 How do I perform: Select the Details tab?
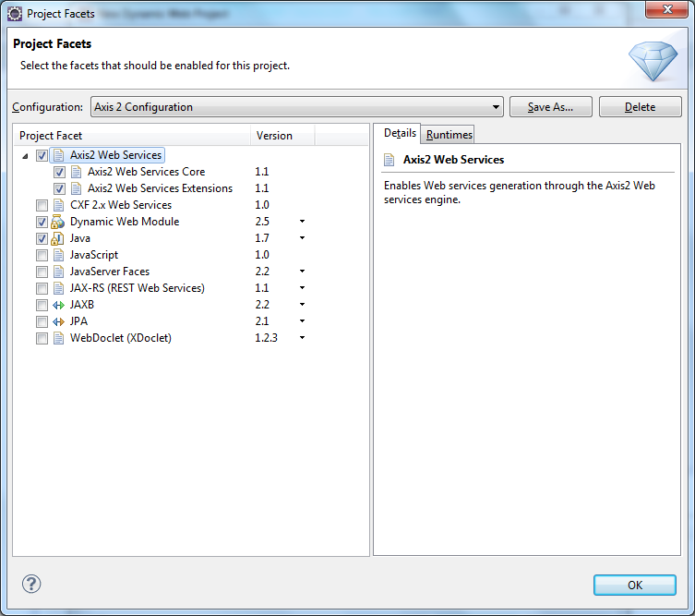(401, 133)
